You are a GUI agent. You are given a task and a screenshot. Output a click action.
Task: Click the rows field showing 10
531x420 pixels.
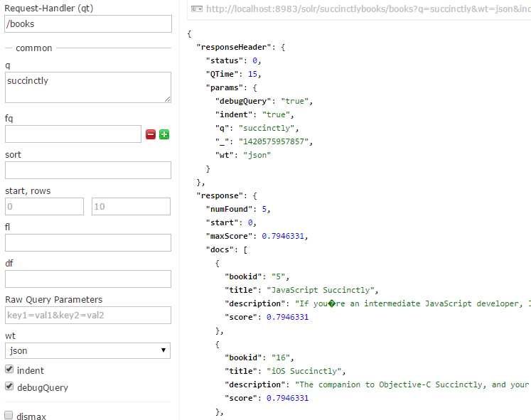click(131, 206)
